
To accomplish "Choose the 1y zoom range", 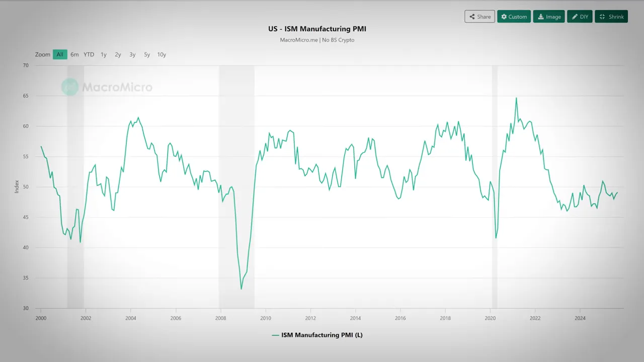I will click(104, 54).
